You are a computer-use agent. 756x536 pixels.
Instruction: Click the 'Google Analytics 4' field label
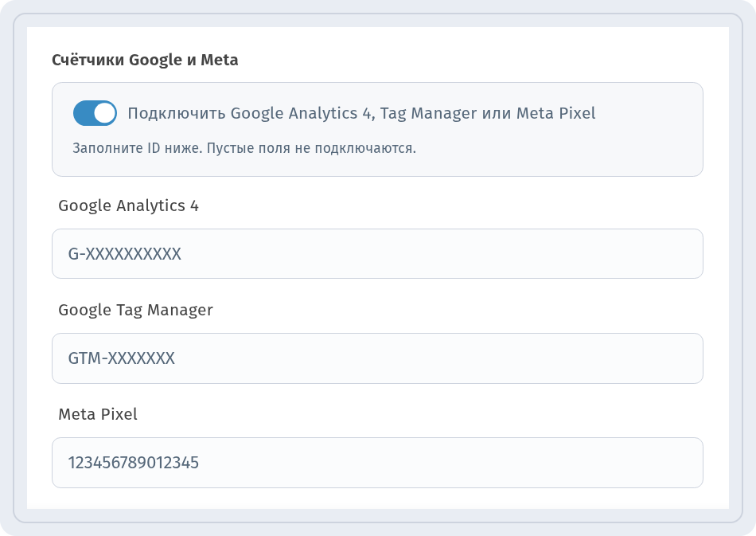128,206
